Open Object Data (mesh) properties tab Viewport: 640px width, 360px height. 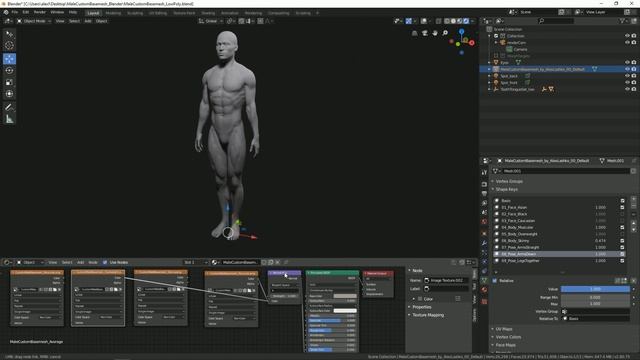click(x=484, y=280)
